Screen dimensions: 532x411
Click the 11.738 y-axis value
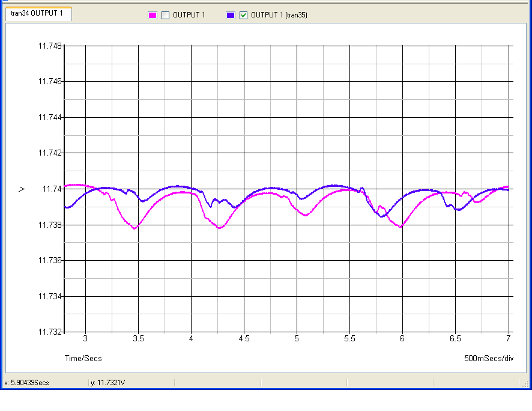pyautogui.click(x=50, y=225)
